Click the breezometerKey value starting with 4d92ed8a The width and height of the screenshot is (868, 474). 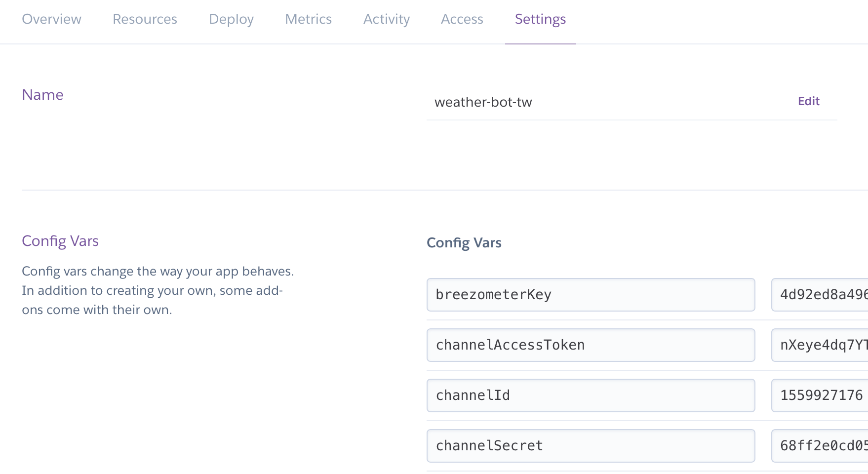pos(821,295)
